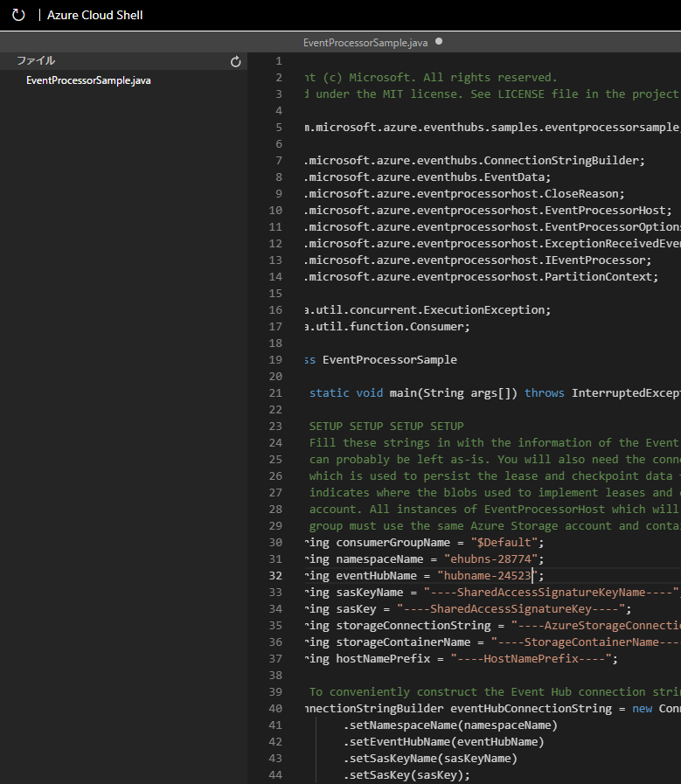Click the sasKeyName variable on line 33
Viewport: 681px width, 784px height.
370,592
